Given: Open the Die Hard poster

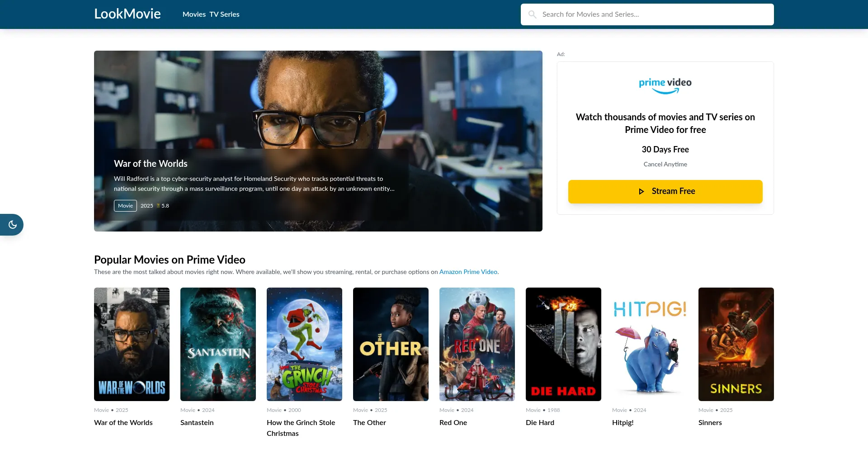Looking at the screenshot, I should tap(563, 344).
